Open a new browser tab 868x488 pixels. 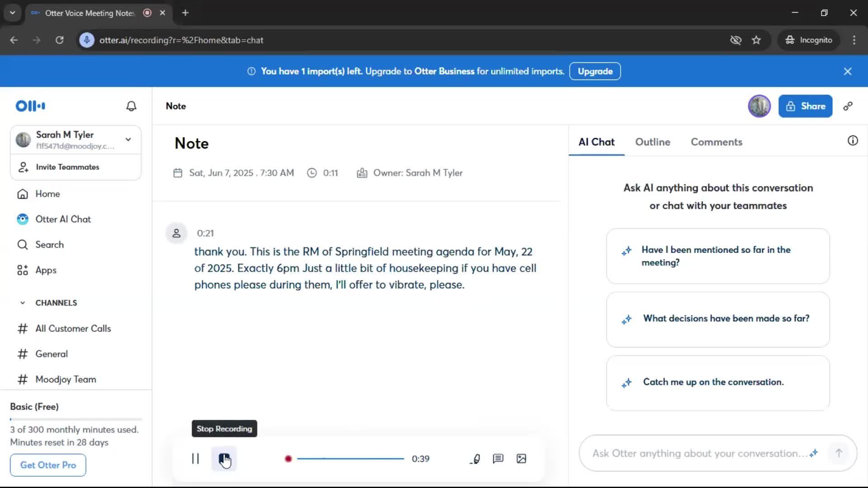point(185,13)
